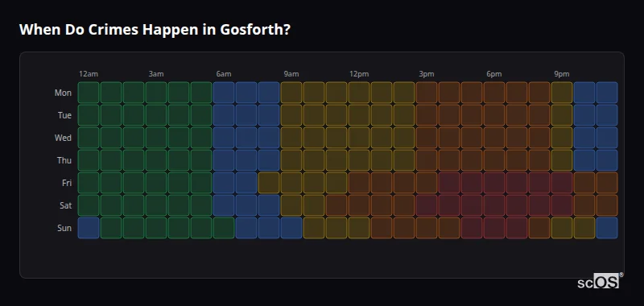This screenshot has width=644, height=306.
Task: Select the Sun row label
Action: pyautogui.click(x=64, y=228)
